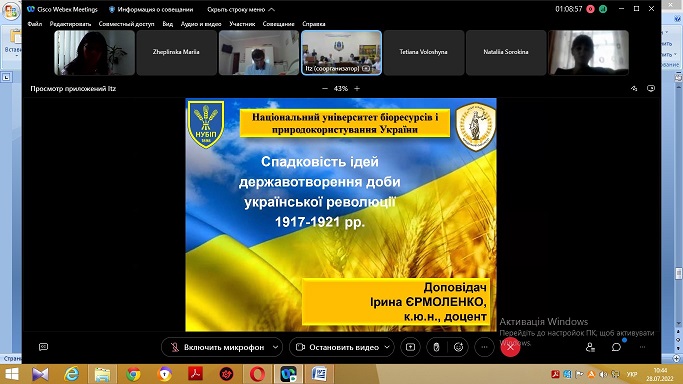The width and height of the screenshot is (683, 384).
Task: Open the chat panel icon
Action: pyautogui.click(x=616, y=347)
